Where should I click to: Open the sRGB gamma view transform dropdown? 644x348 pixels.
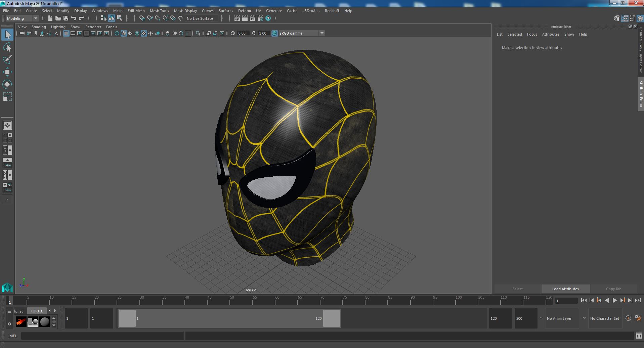(x=301, y=33)
